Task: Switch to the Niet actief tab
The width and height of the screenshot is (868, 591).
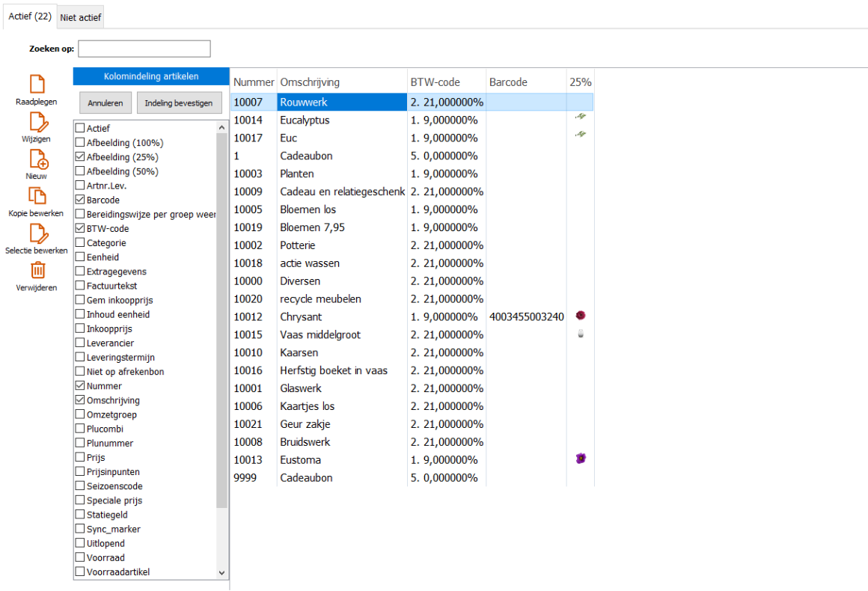Action: [81, 17]
